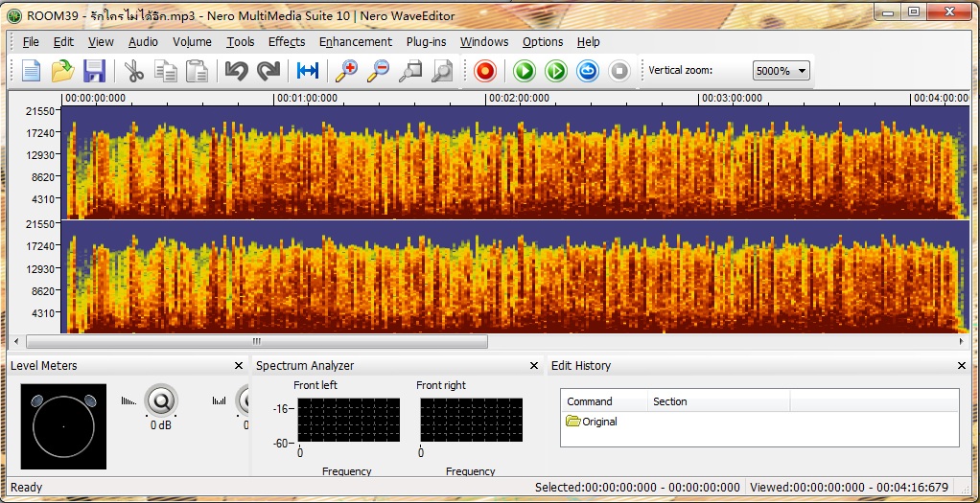Viewport: 980px width, 503px height.
Task: Close the Spectrum Analyzer panel
Action: [x=534, y=366]
